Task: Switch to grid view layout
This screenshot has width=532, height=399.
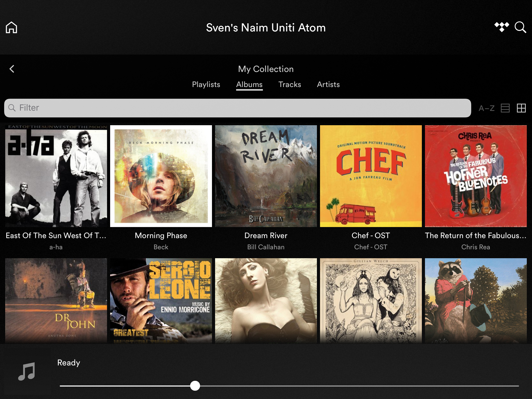Action: pyautogui.click(x=521, y=108)
